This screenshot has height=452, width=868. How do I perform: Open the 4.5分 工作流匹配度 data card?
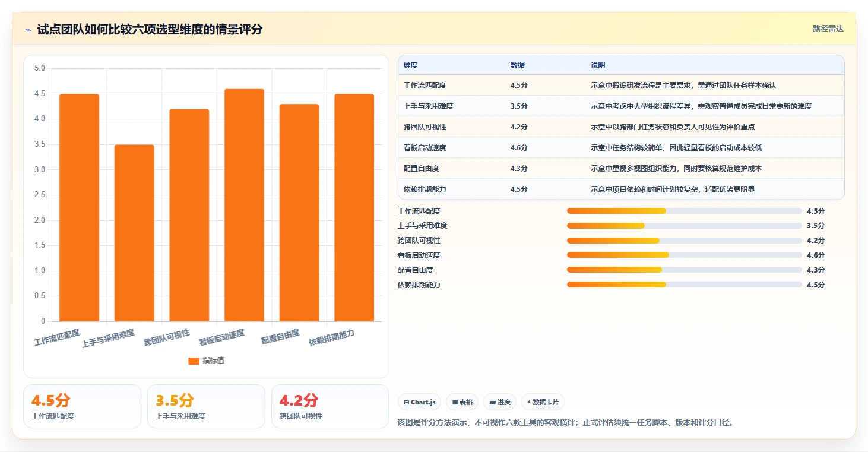(x=82, y=406)
